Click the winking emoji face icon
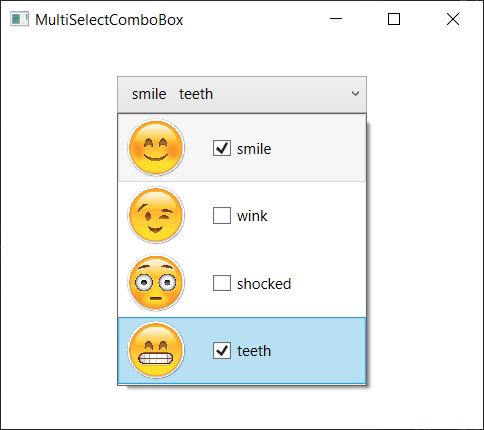 point(156,215)
